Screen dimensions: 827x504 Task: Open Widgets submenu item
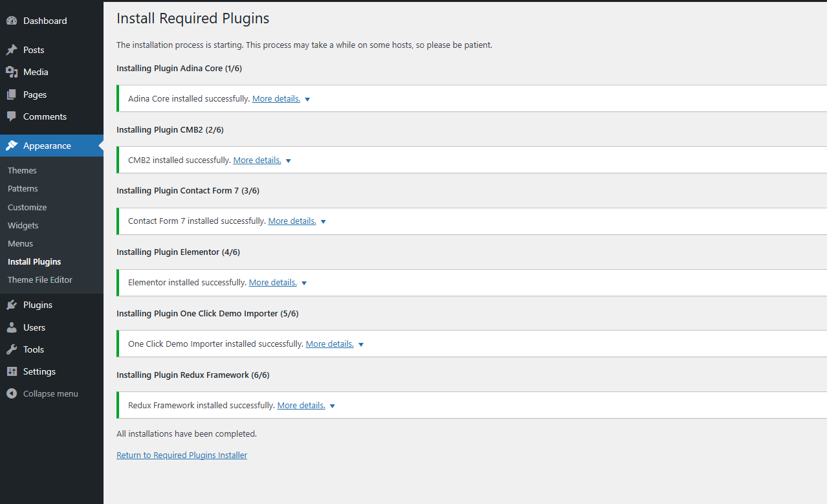(23, 226)
